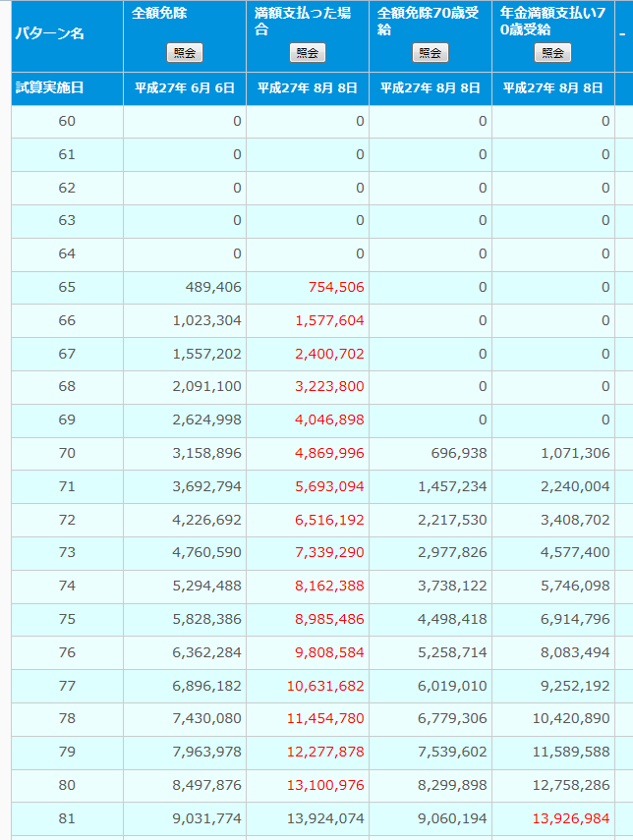Select red value 1,577,604

[x=329, y=320]
